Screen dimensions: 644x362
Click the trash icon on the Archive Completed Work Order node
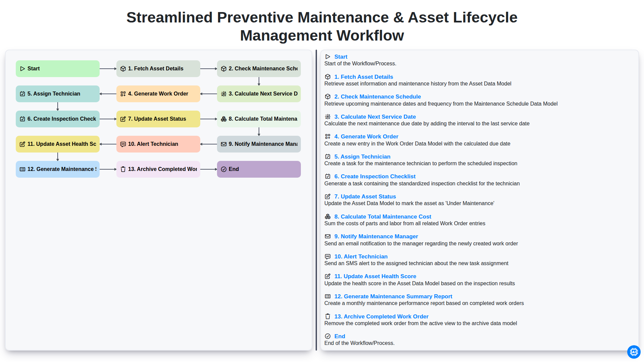(123, 169)
